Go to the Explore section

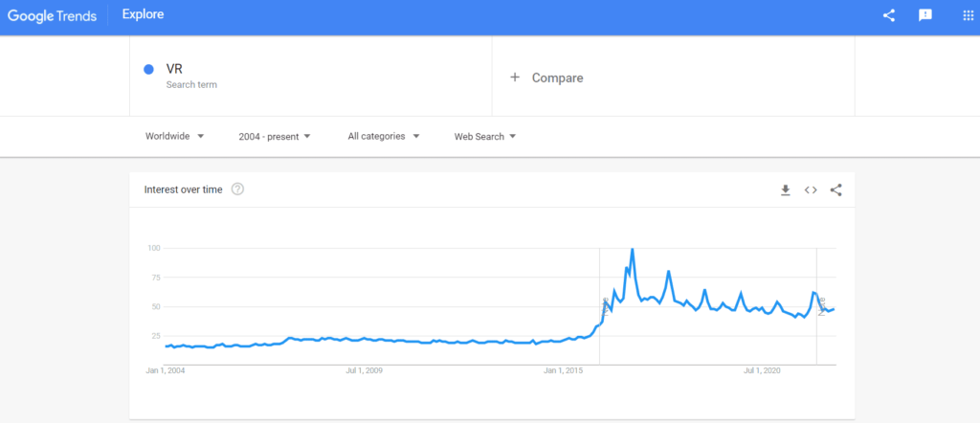[x=144, y=14]
